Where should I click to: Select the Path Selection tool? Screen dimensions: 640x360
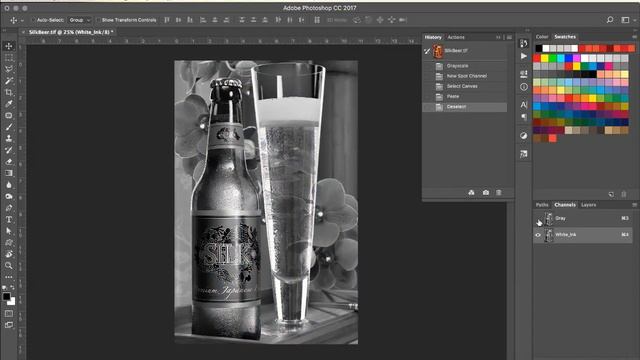9,231
